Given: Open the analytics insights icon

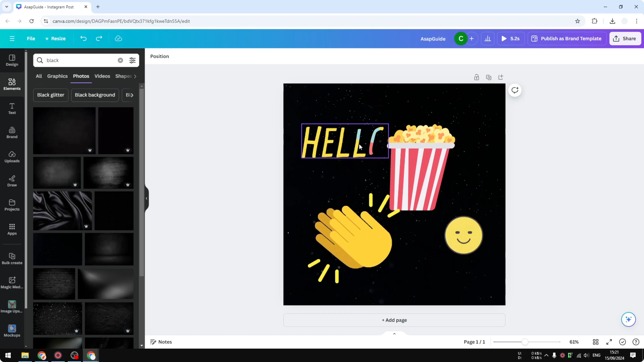Looking at the screenshot, I should click(x=488, y=38).
